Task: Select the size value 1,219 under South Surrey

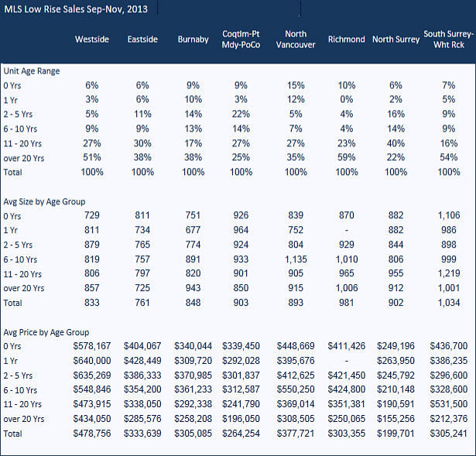Action: click(449, 273)
